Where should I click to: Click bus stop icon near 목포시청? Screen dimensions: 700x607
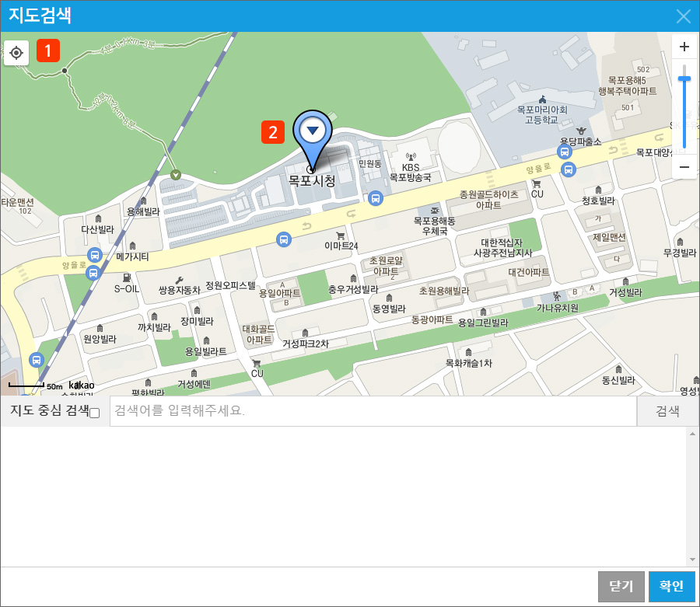click(x=376, y=198)
